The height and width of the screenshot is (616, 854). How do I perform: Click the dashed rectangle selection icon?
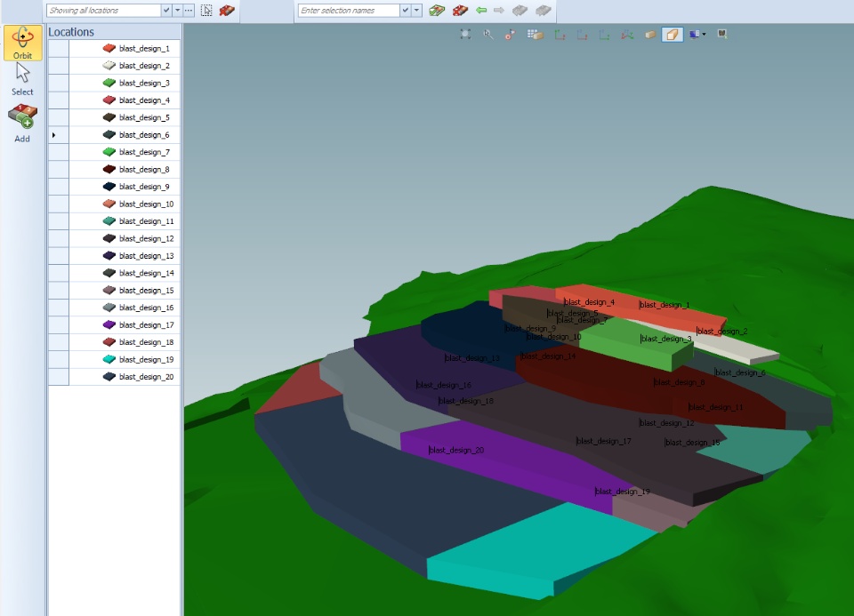[206, 11]
